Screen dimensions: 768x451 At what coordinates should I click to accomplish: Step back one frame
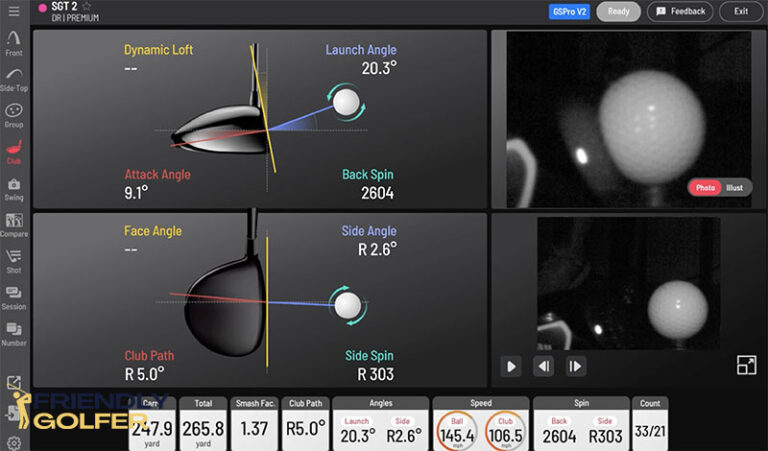(x=543, y=366)
